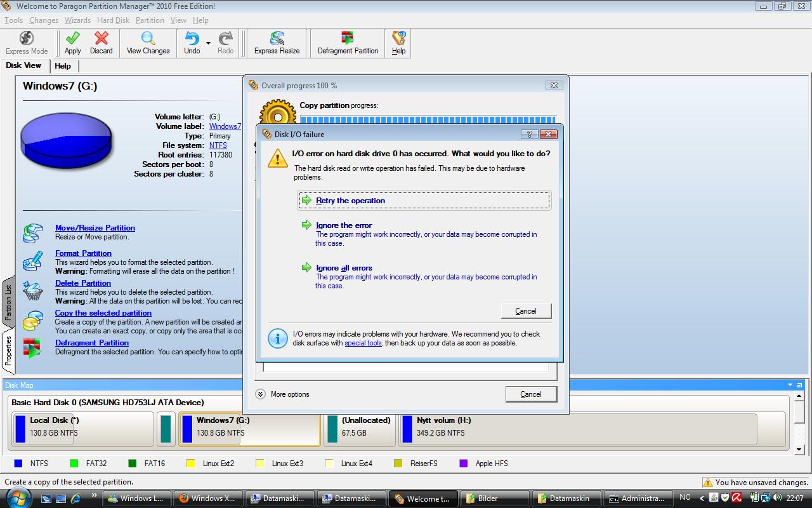Click the Windows7 volume label link
The height and width of the screenshot is (508, 812).
225,126
